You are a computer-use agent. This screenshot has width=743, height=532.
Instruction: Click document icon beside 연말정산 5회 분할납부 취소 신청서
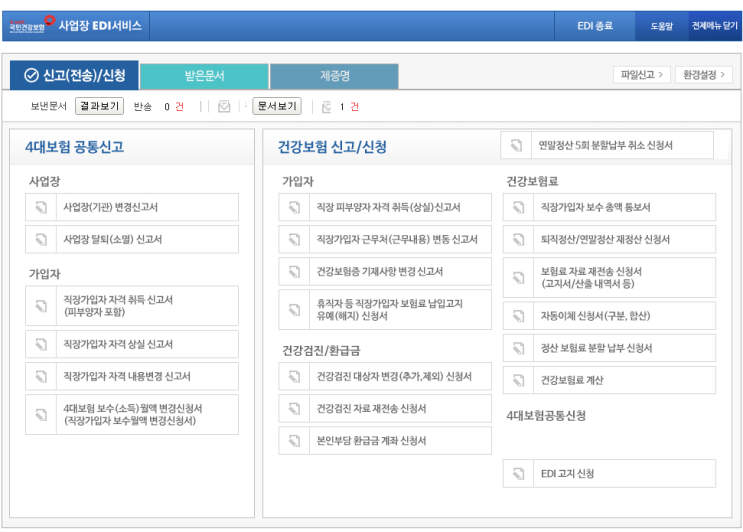(x=516, y=145)
